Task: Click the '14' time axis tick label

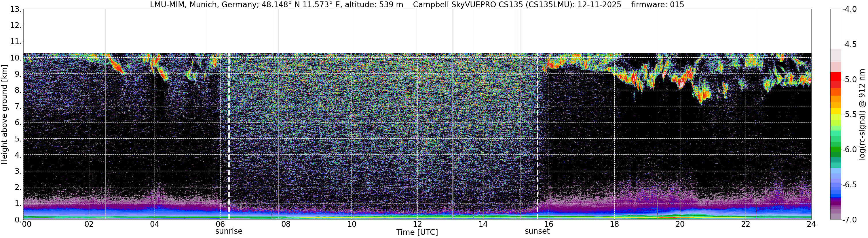Action: coord(483,224)
